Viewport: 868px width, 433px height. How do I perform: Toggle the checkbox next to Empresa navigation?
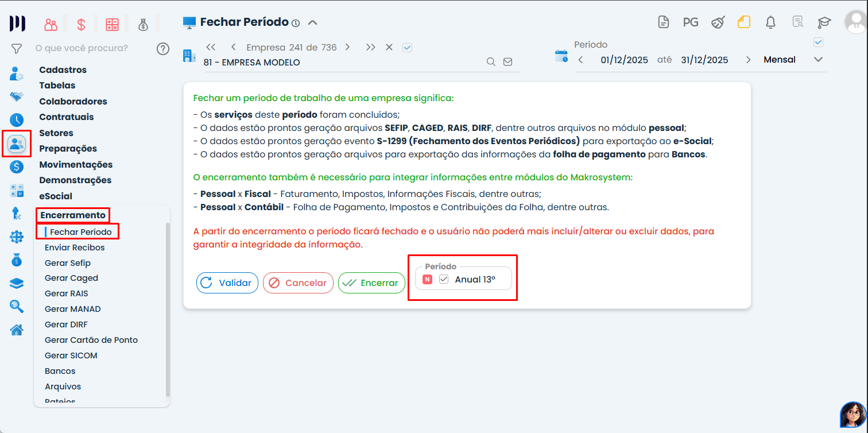(x=408, y=48)
